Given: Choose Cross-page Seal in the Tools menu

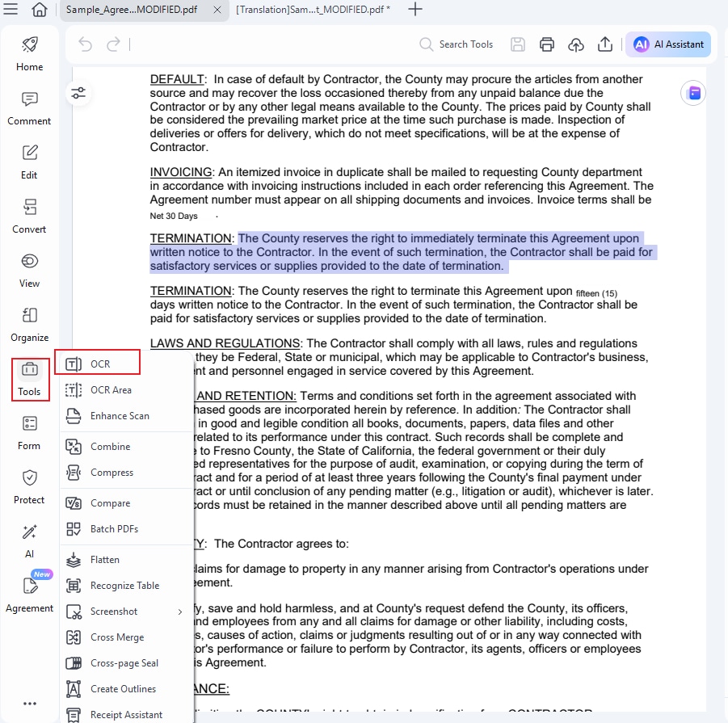Looking at the screenshot, I should (126, 663).
